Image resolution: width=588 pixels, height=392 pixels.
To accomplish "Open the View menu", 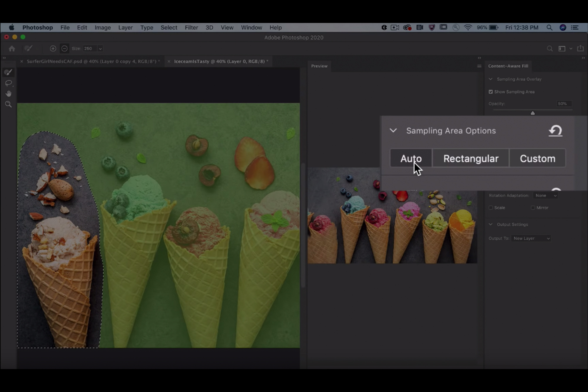I will 227,27.
